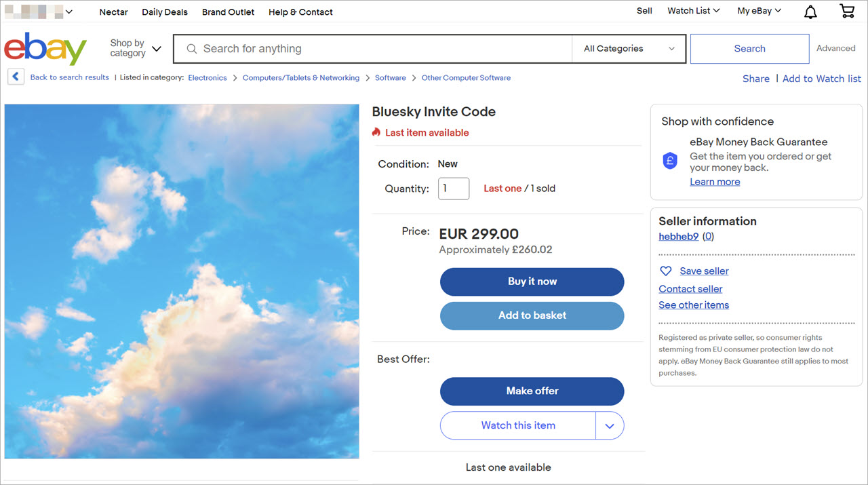Open the shopping cart icon

pos(847,11)
